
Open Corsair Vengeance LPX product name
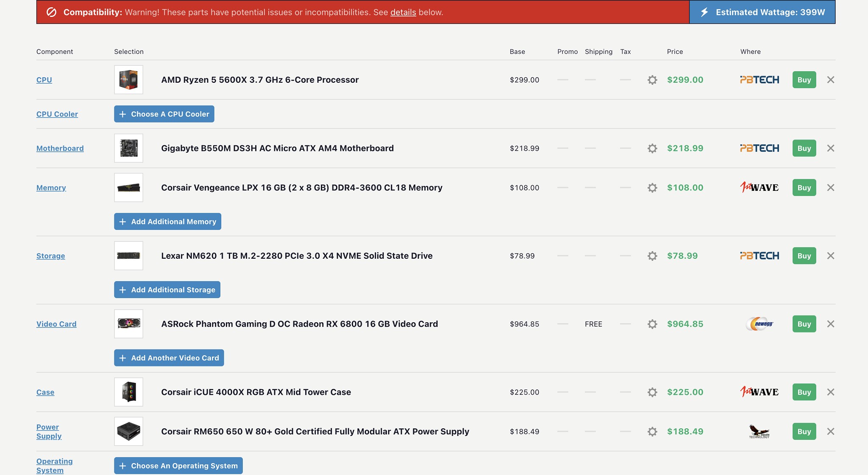302,187
